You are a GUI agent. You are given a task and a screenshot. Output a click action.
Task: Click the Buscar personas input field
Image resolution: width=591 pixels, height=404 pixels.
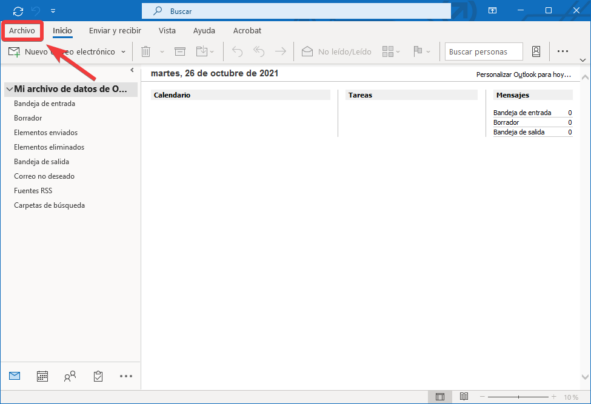(484, 52)
